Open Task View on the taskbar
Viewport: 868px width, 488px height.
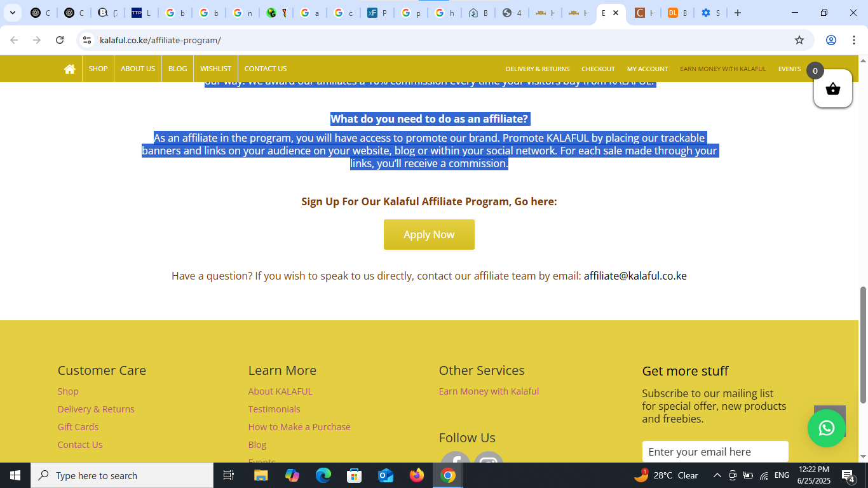pyautogui.click(x=229, y=475)
